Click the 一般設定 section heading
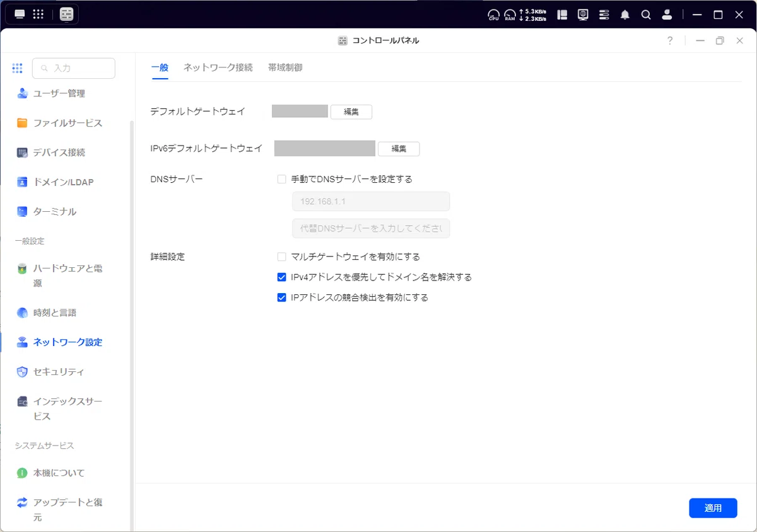Image resolution: width=757 pixels, height=532 pixels. pos(30,241)
